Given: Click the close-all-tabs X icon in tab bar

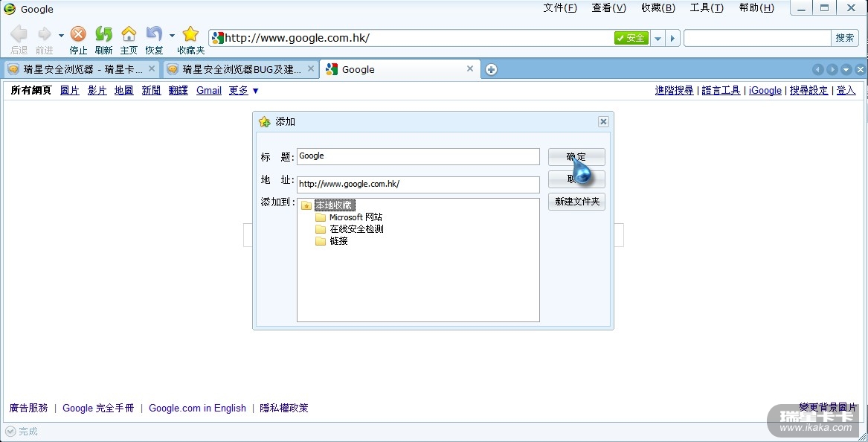Looking at the screenshot, I should (860, 69).
